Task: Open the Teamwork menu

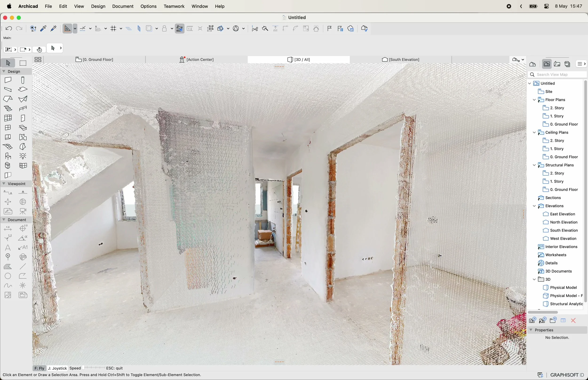Action: point(174,6)
